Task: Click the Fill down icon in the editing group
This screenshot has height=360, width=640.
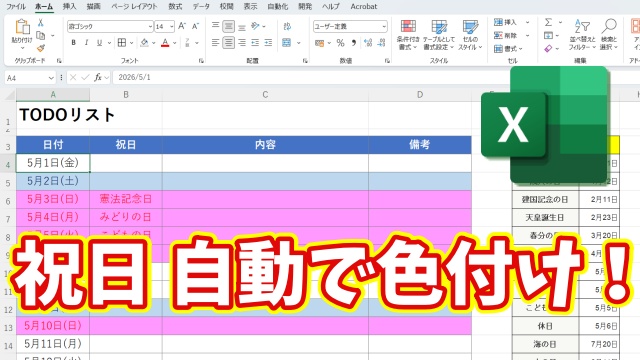Action: tap(549, 36)
